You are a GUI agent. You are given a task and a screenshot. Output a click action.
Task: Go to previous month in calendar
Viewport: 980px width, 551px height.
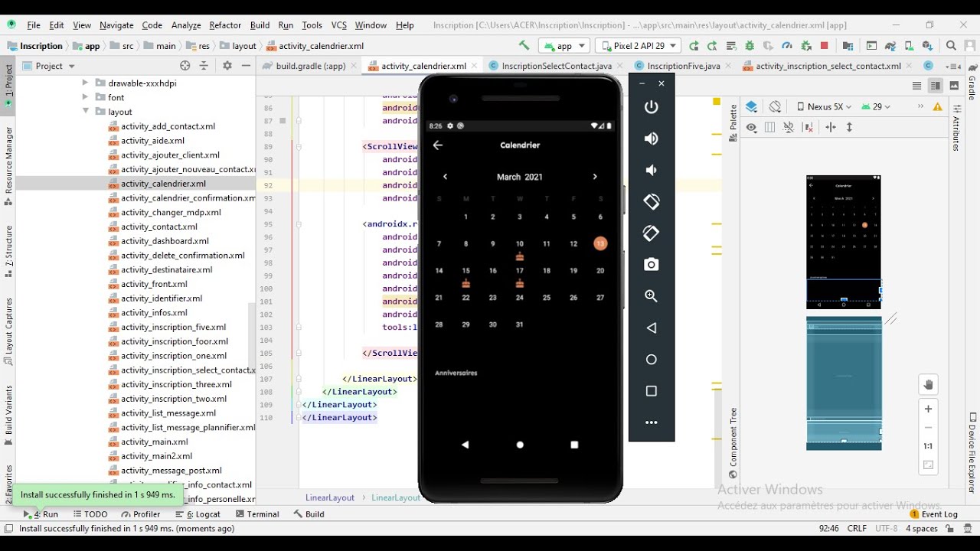[445, 177]
